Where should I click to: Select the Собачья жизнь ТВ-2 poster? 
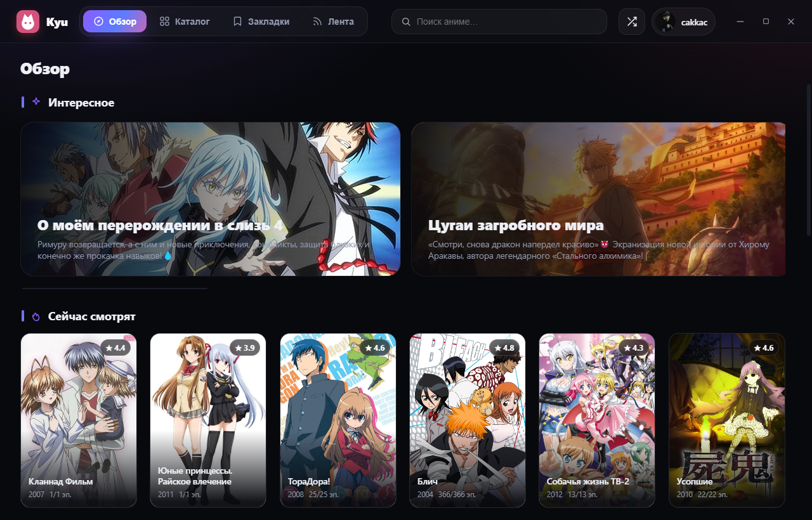click(597, 420)
